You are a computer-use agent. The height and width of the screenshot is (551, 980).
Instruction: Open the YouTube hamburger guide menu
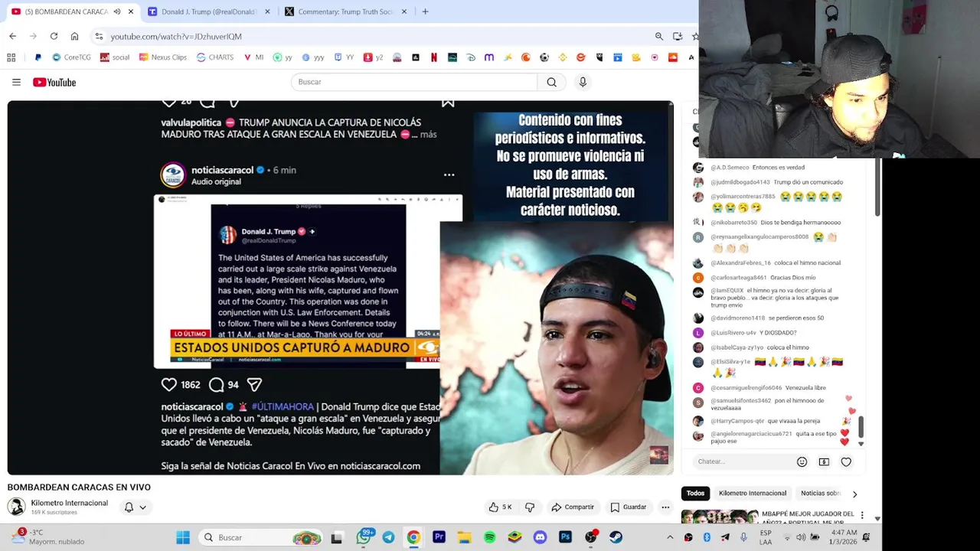(x=16, y=82)
